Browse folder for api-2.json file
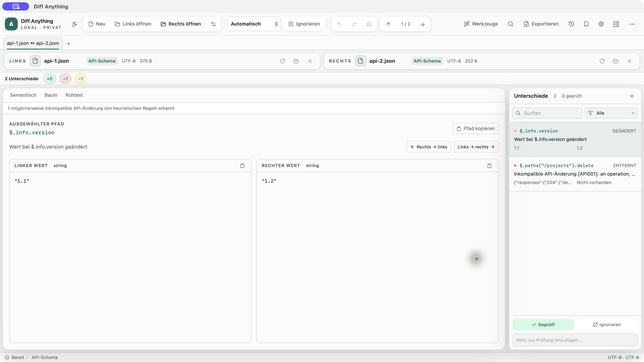644x362 pixels. 616,61
